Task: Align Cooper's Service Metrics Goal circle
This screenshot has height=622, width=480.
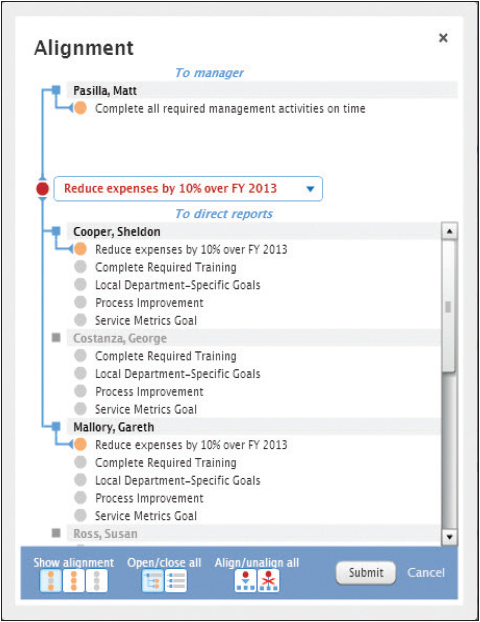Action: [x=80, y=320]
